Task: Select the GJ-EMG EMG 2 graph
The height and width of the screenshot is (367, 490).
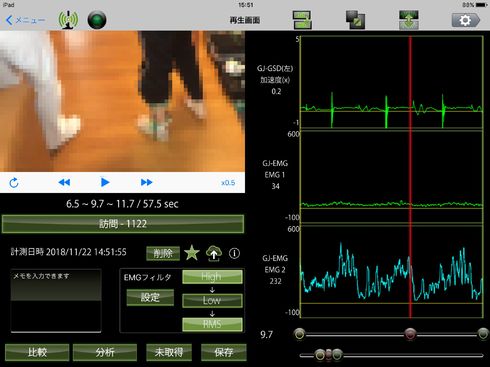Action: coord(391,272)
